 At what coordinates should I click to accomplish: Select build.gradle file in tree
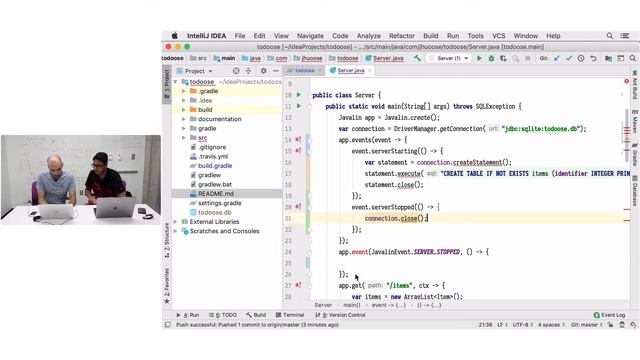click(215, 166)
